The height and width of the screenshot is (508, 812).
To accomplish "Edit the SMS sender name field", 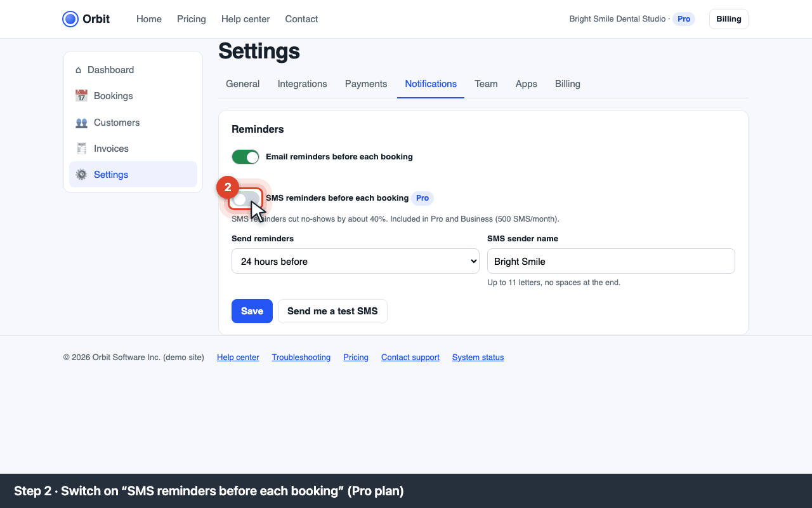I will point(611,261).
